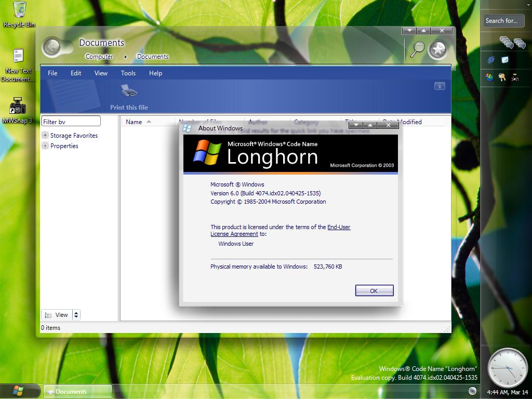Click the info icon on blue toolbar
Viewport: 532px width, 399px height.
pos(439,86)
